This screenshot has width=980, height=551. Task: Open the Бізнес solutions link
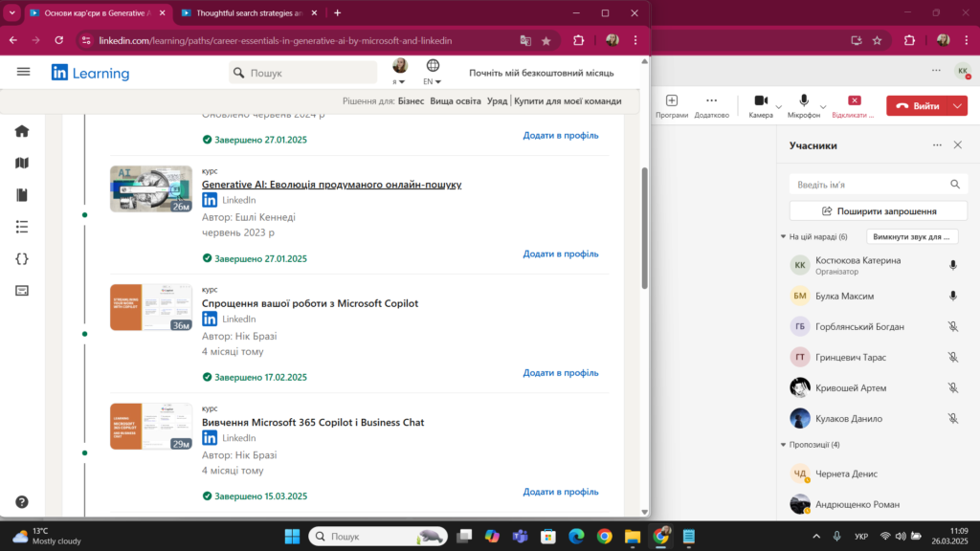[x=411, y=100]
